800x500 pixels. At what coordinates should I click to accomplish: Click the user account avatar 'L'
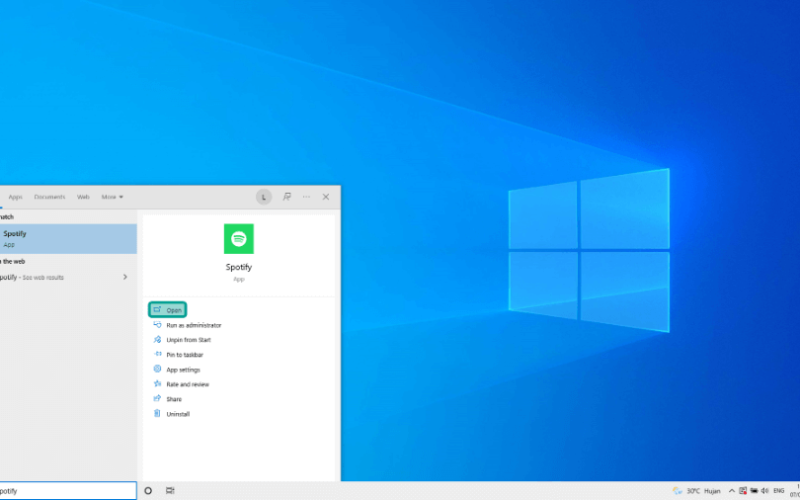click(x=264, y=197)
